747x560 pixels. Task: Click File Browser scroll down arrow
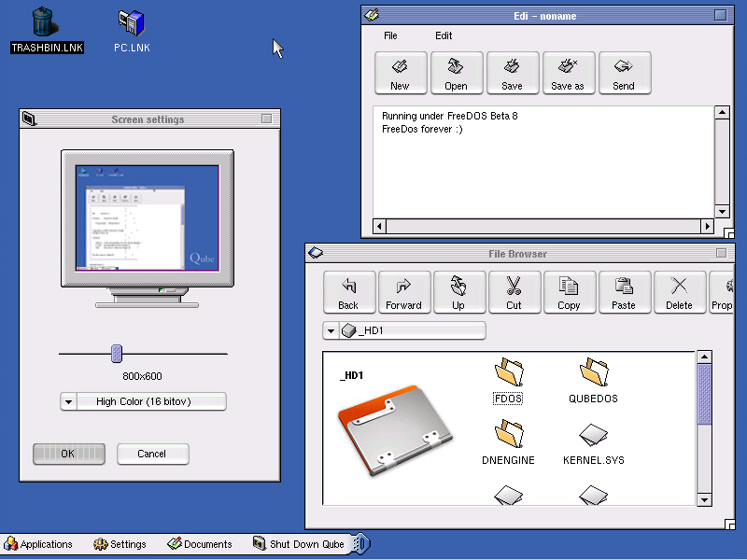(x=705, y=498)
